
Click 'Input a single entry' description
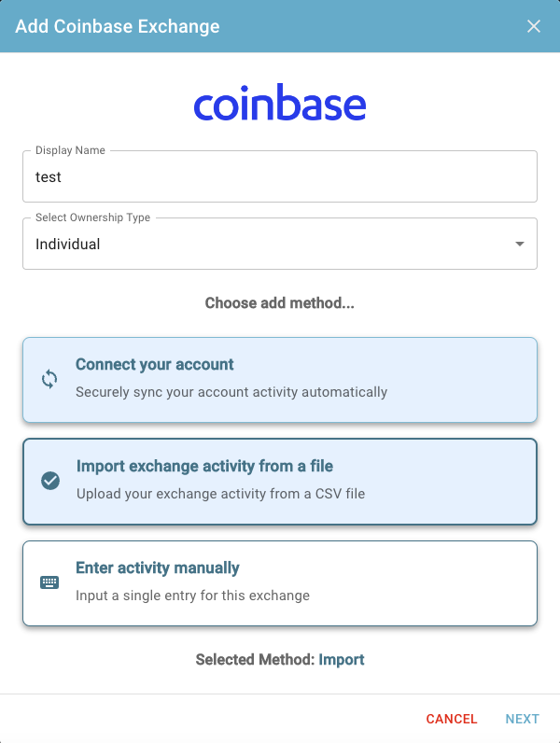pyautogui.click(x=192, y=596)
